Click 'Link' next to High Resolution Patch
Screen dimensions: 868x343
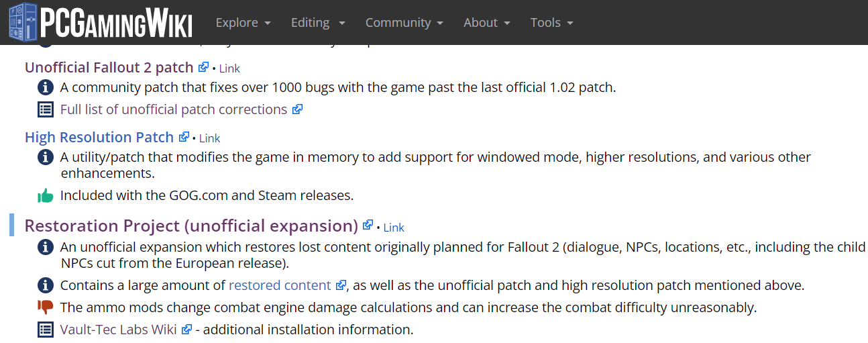click(x=209, y=138)
